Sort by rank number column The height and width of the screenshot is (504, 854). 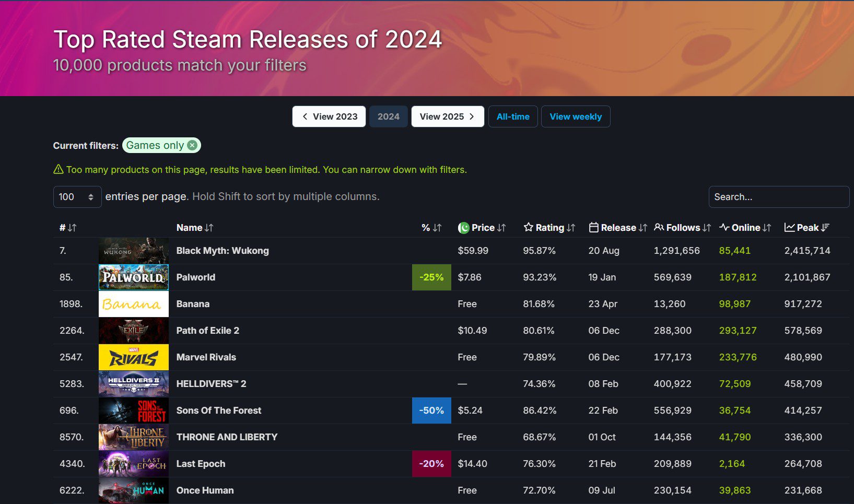(x=67, y=228)
